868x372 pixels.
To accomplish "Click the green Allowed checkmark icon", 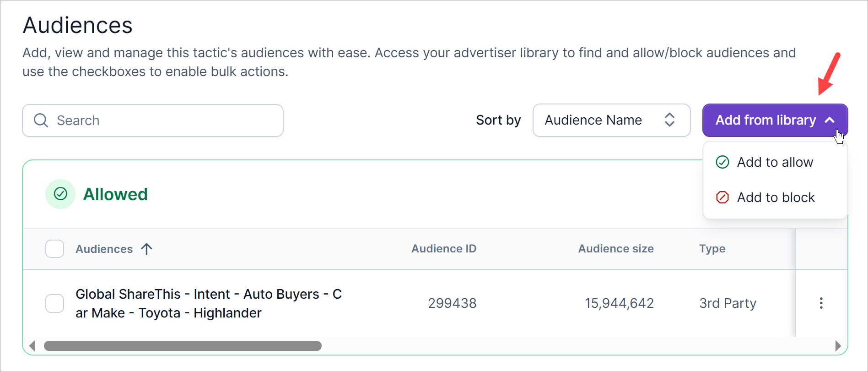I will click(60, 194).
